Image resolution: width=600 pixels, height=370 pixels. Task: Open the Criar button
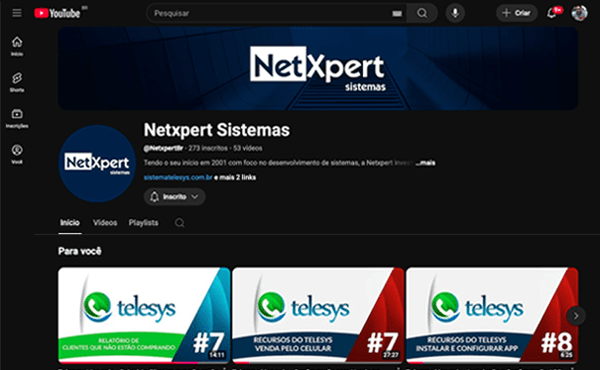(x=517, y=13)
